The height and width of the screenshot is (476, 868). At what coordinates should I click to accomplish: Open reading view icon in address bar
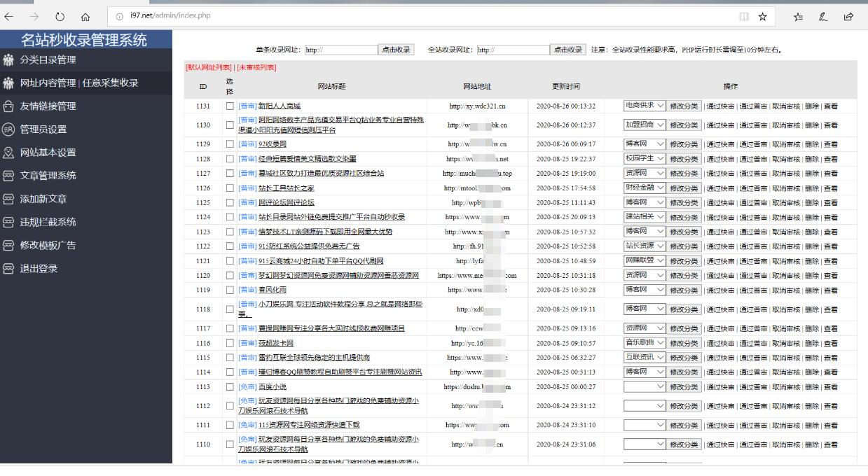tap(743, 16)
